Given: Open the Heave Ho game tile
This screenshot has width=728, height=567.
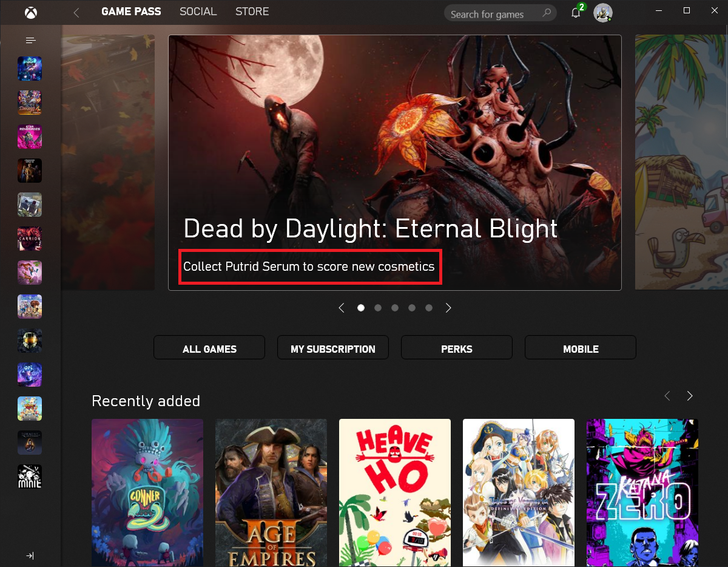Looking at the screenshot, I should pos(395,493).
